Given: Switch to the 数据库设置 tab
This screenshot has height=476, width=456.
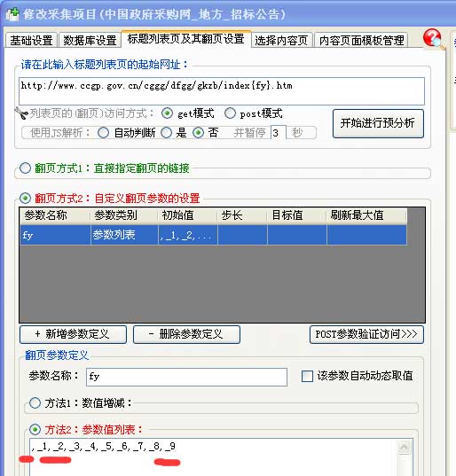Looking at the screenshot, I should (x=90, y=40).
